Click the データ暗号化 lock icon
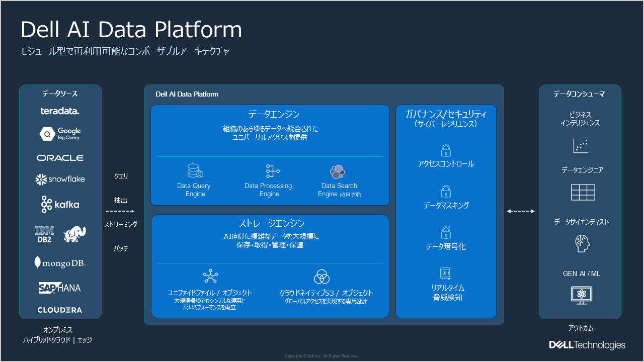 click(x=446, y=232)
